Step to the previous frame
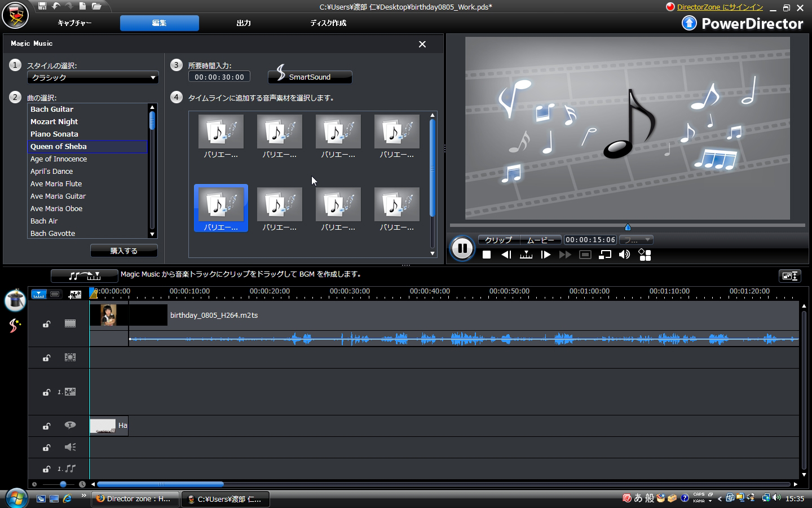 tap(506, 255)
